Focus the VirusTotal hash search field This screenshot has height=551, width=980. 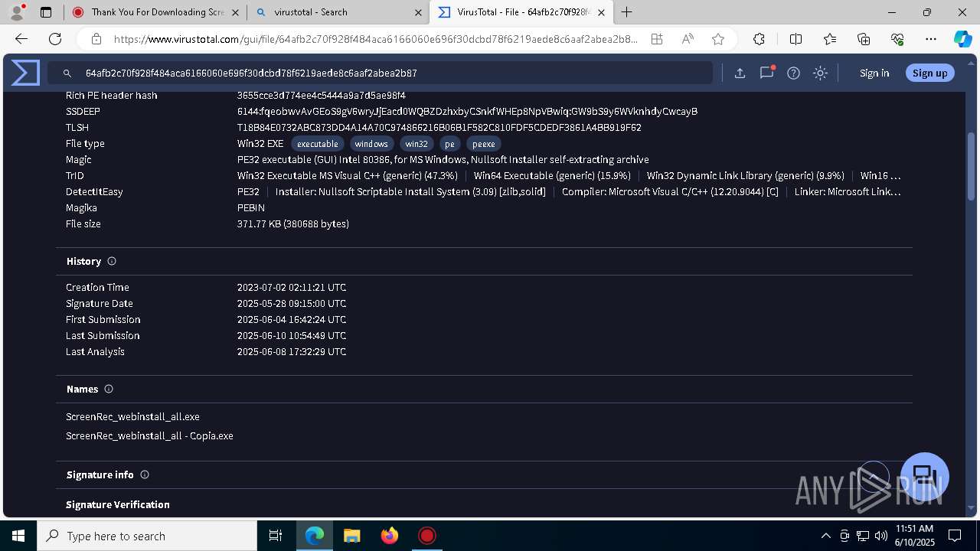(380, 73)
